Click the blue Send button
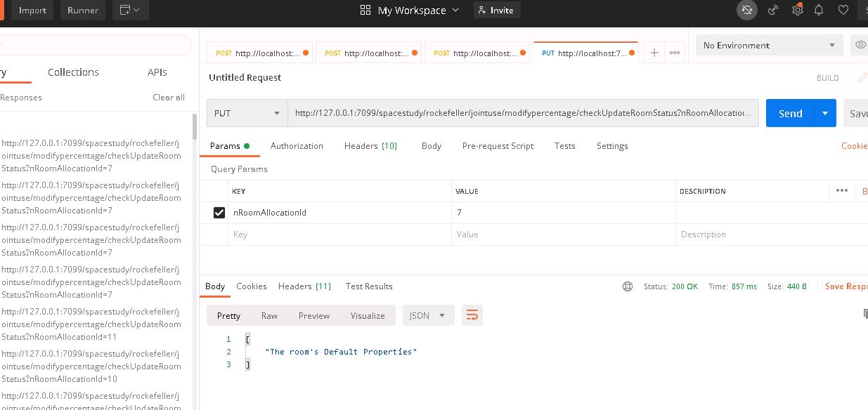The image size is (868, 410). [790, 113]
